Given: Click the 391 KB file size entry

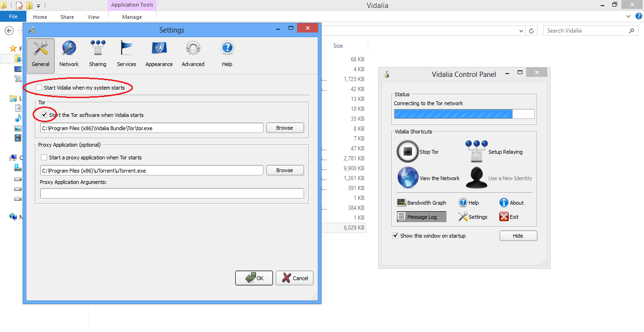Looking at the screenshot, I should pyautogui.click(x=356, y=188).
